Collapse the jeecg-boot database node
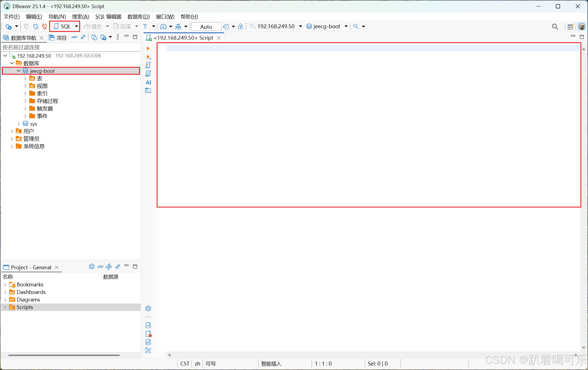 pos(19,71)
